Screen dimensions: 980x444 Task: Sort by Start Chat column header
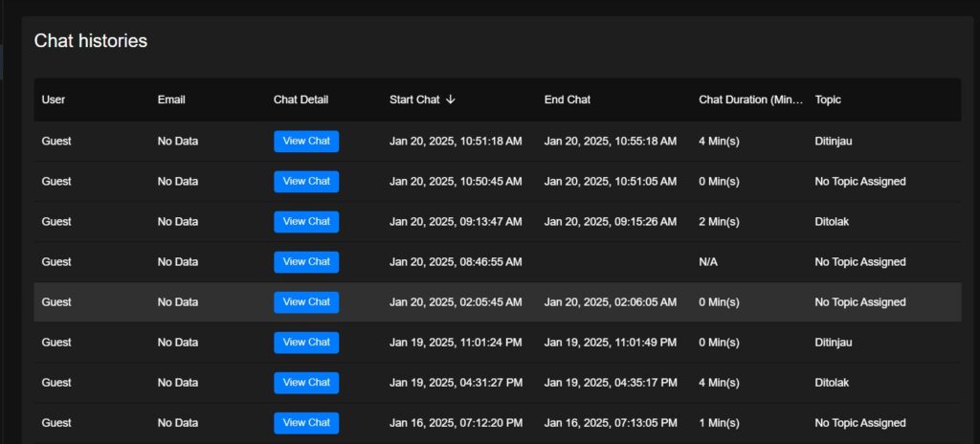(x=414, y=100)
